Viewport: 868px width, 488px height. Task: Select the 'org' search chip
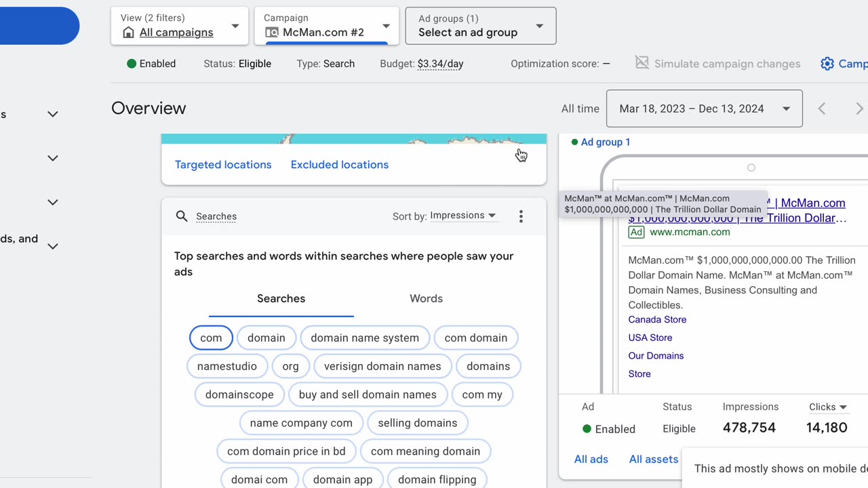coord(290,366)
